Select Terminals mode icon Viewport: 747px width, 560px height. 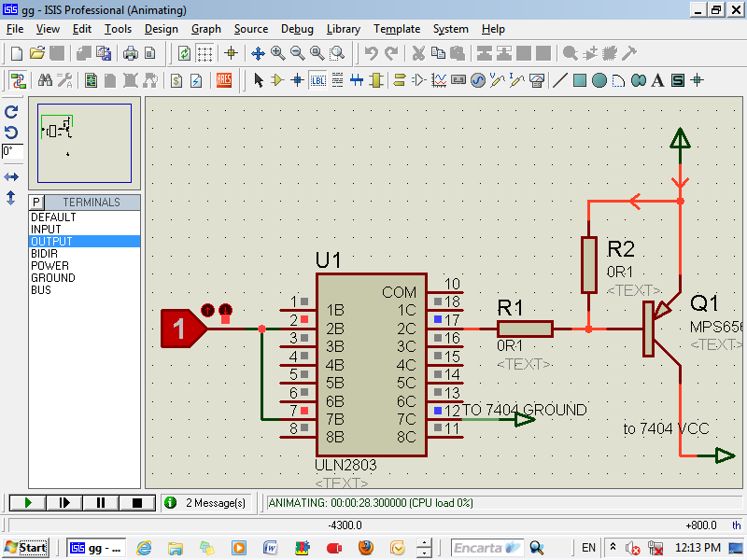(400, 80)
